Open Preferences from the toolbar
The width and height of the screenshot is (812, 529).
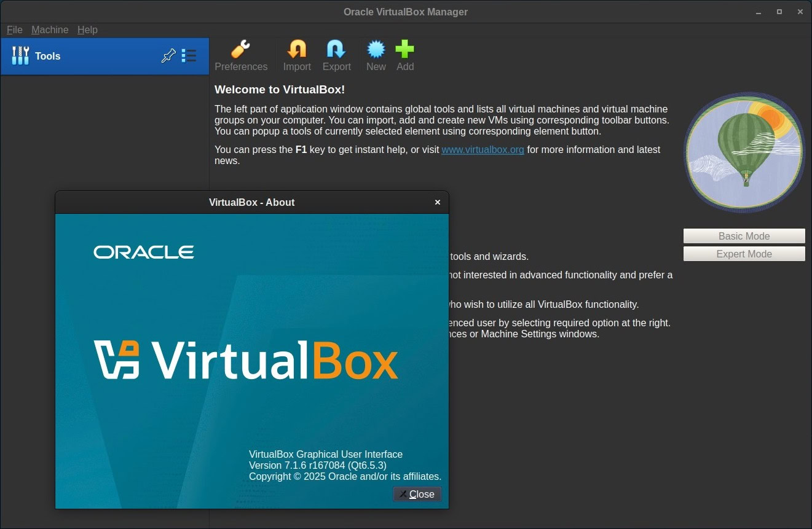point(241,56)
